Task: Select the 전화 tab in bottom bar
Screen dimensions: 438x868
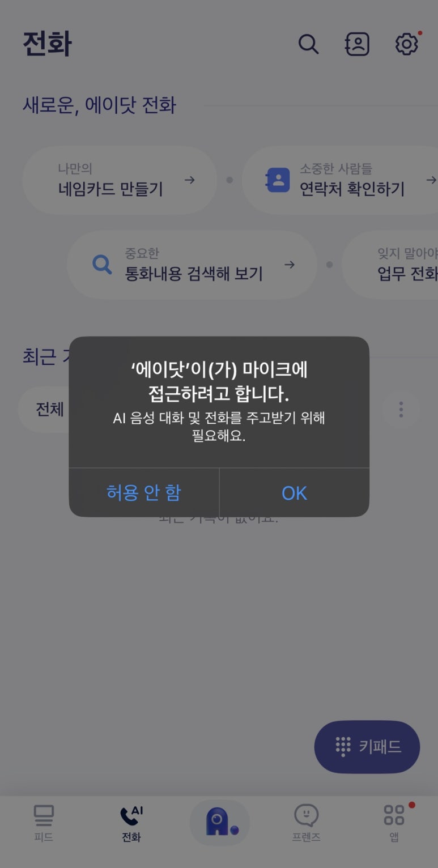Action: point(131,823)
